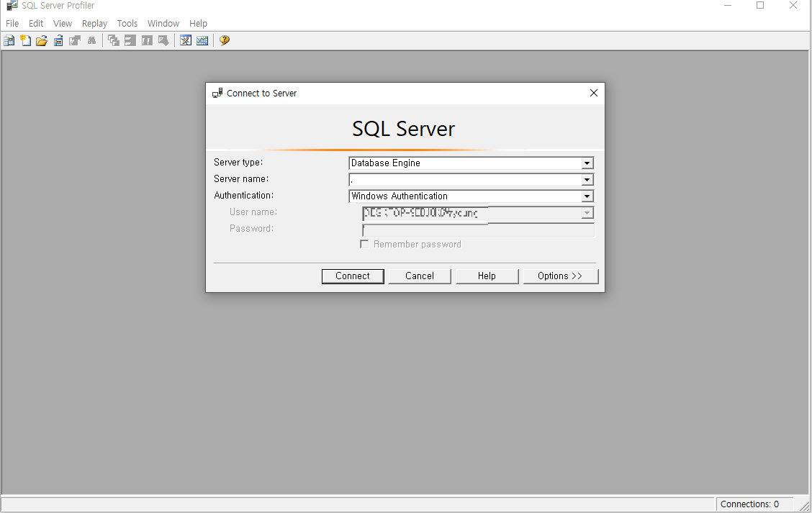
Task: Expand the Authentication dropdown
Action: tap(587, 196)
